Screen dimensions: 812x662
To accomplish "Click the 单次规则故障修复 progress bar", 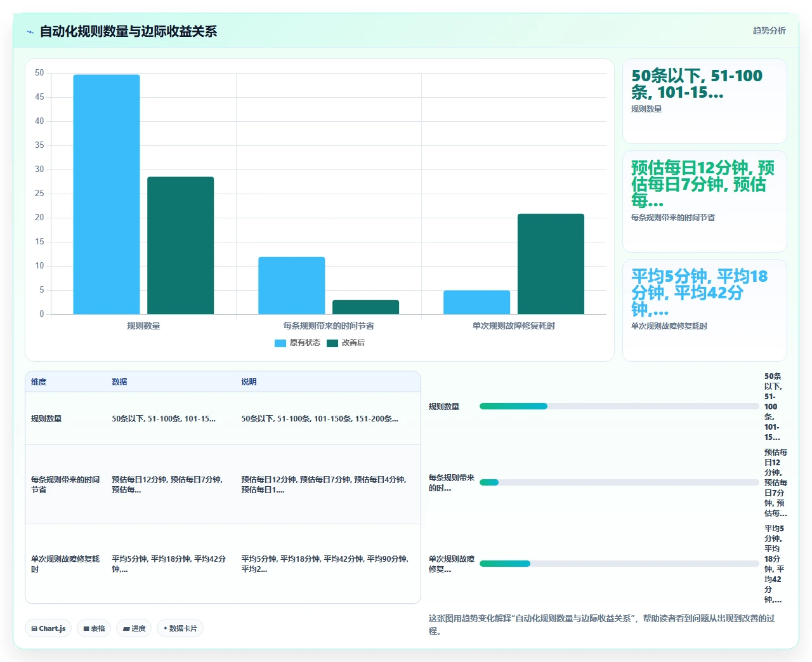I will coord(619,564).
